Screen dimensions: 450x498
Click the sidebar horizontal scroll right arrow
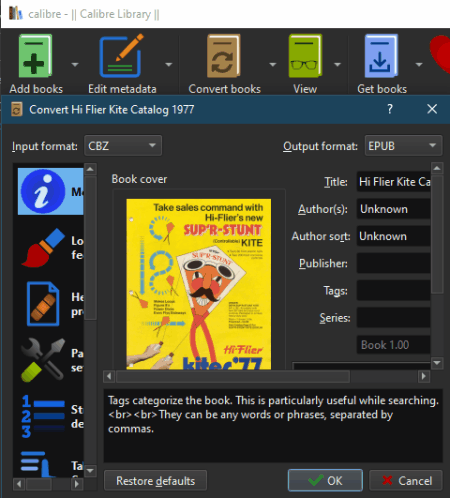click(x=77, y=484)
